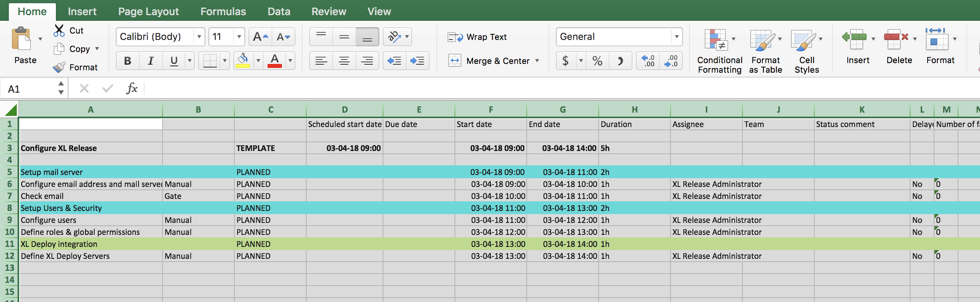The width and height of the screenshot is (980, 302).
Task: Click the increase decimal icon
Action: click(648, 61)
